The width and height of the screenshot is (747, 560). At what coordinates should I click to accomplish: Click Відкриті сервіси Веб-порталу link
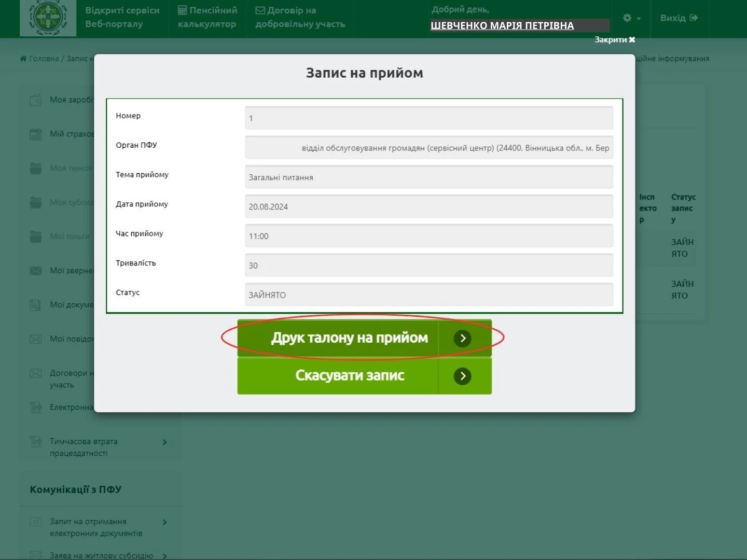[x=122, y=17]
